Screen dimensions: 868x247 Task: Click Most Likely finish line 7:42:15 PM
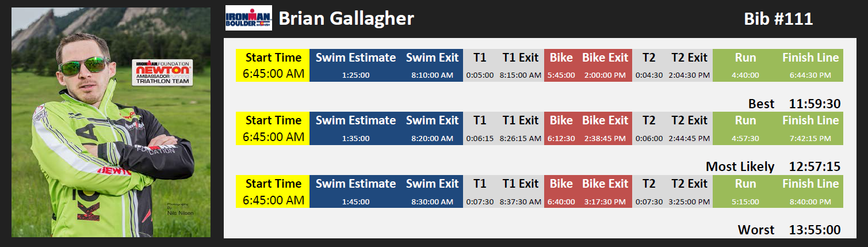(810, 139)
